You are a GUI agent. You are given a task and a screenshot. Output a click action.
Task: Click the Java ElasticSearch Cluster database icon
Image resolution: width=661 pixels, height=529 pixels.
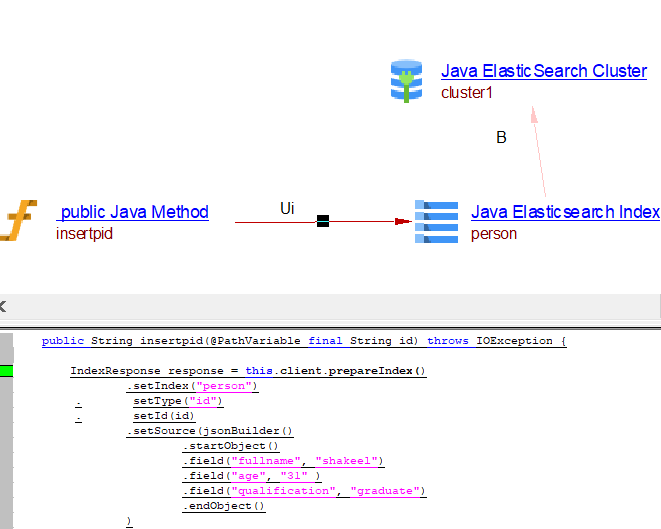click(x=406, y=81)
